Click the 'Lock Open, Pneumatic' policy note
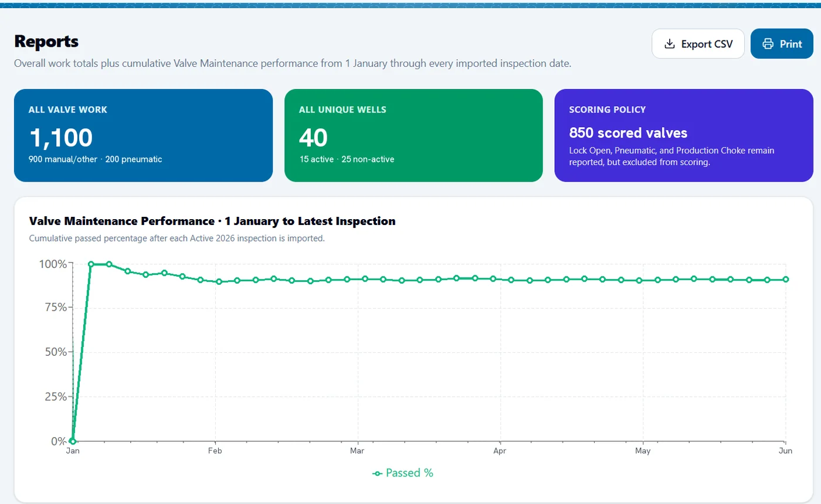Viewport: 821px width, 504px height. click(672, 156)
